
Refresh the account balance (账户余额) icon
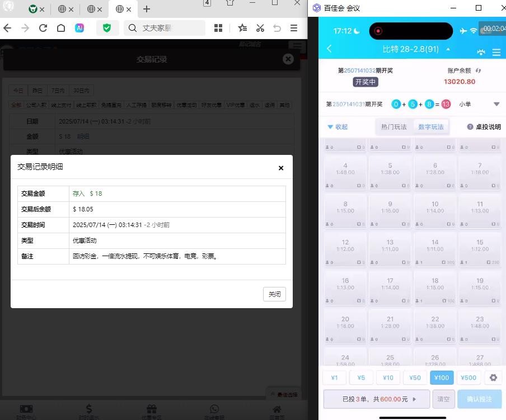(x=479, y=71)
